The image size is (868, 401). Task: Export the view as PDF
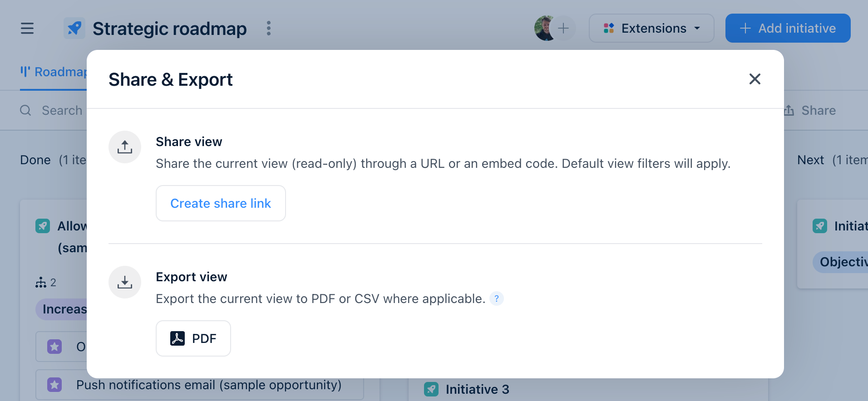click(193, 338)
